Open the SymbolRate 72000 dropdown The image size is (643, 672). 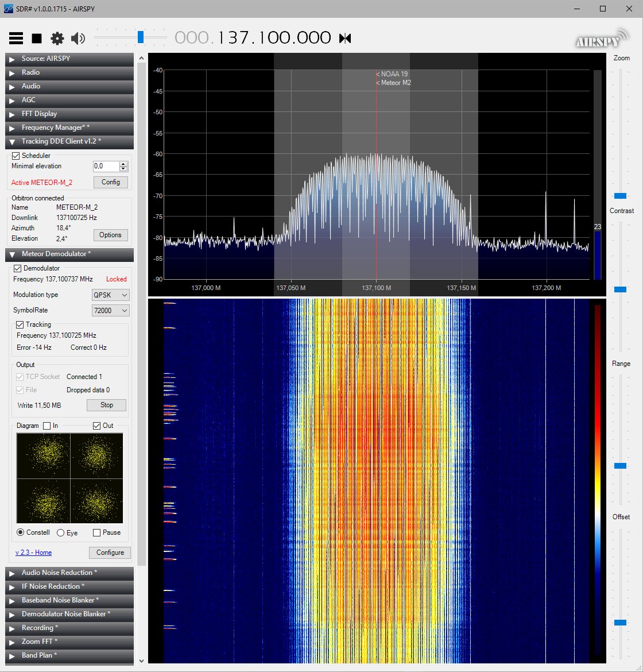coord(111,310)
